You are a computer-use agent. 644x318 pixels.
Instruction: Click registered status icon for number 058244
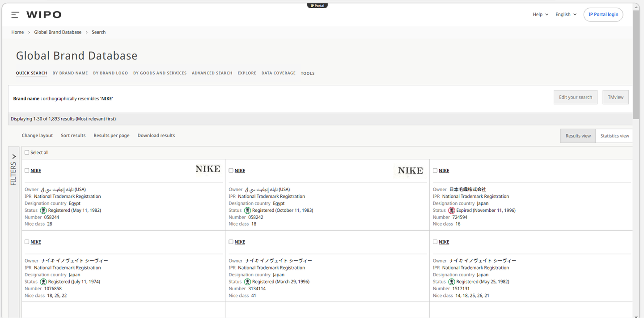click(x=43, y=211)
